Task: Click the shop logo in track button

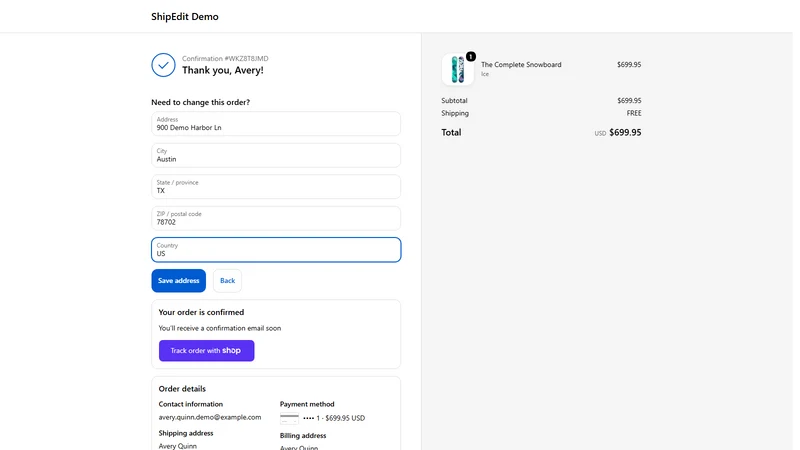Action: coord(231,351)
